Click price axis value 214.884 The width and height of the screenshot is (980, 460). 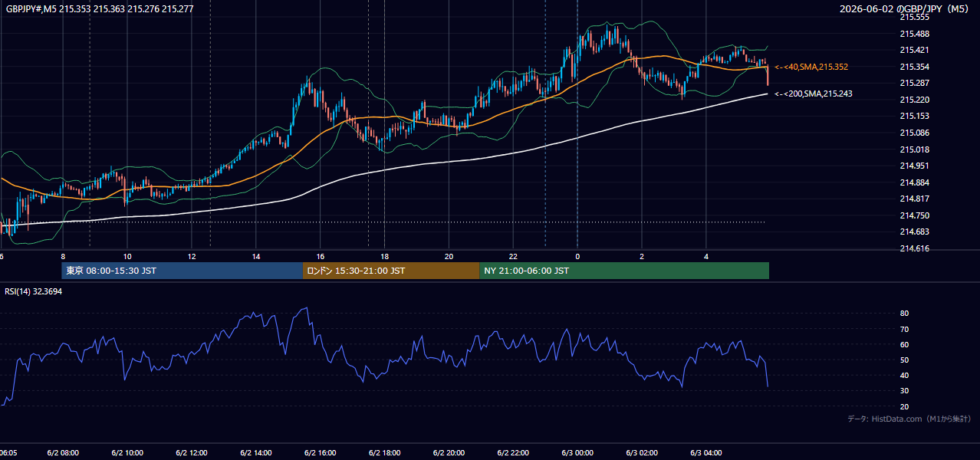(x=914, y=182)
